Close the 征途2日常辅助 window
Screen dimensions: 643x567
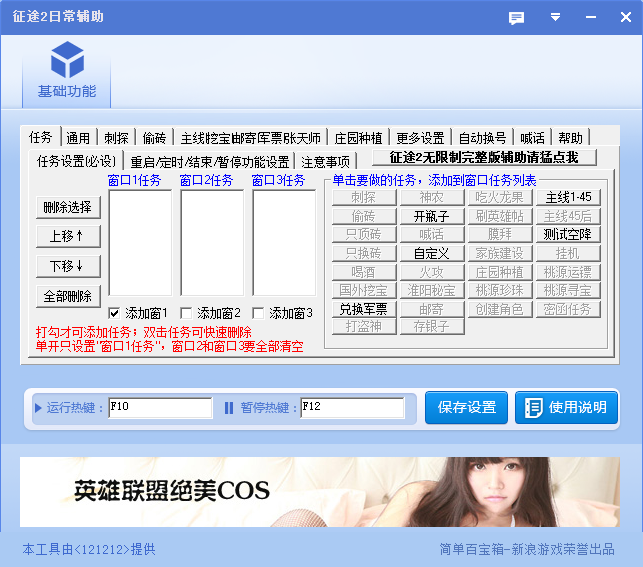[x=626, y=17]
